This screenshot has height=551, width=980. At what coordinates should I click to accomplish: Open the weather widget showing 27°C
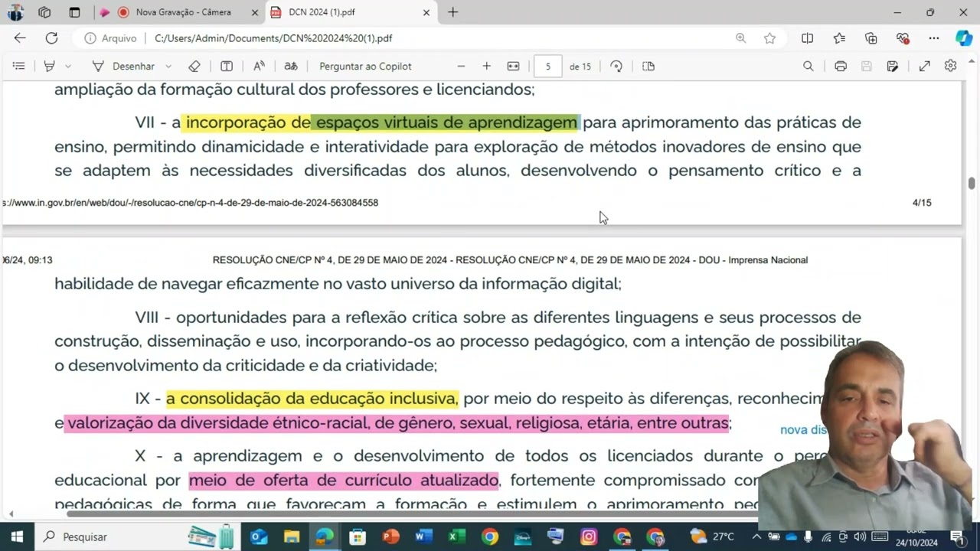712,536
